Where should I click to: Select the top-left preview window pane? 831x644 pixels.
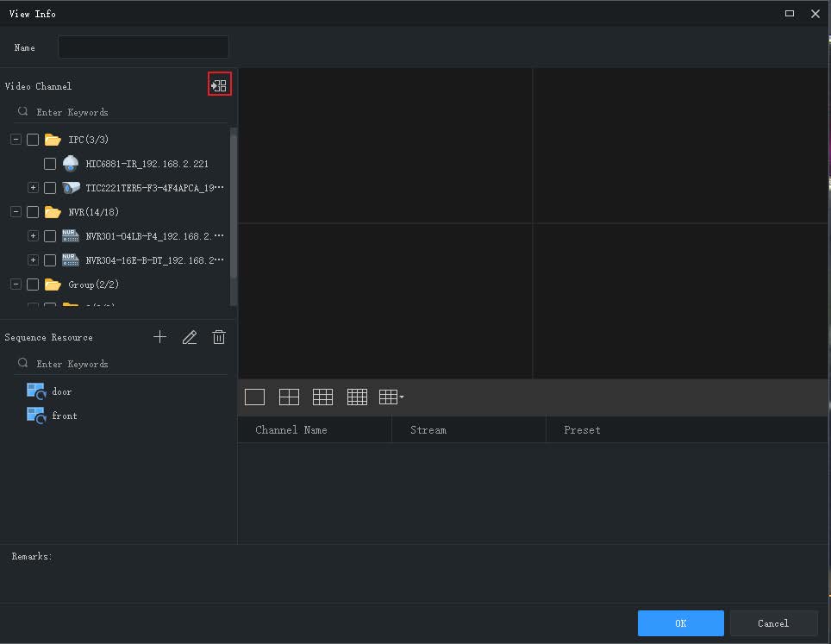point(385,145)
